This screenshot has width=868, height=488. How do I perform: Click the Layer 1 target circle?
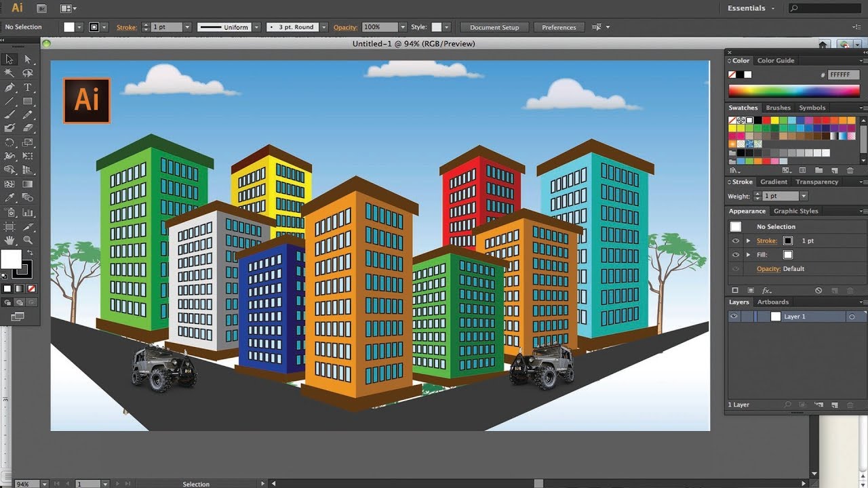[x=852, y=317]
